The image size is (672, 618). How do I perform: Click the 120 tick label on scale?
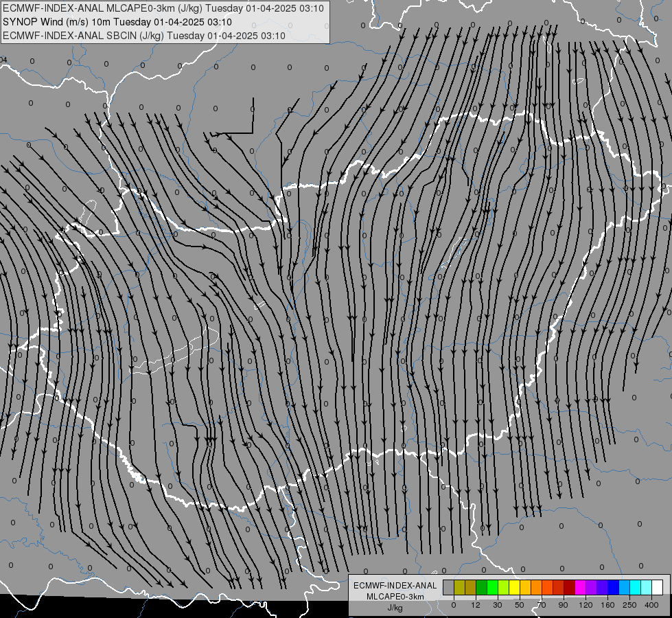(586, 605)
